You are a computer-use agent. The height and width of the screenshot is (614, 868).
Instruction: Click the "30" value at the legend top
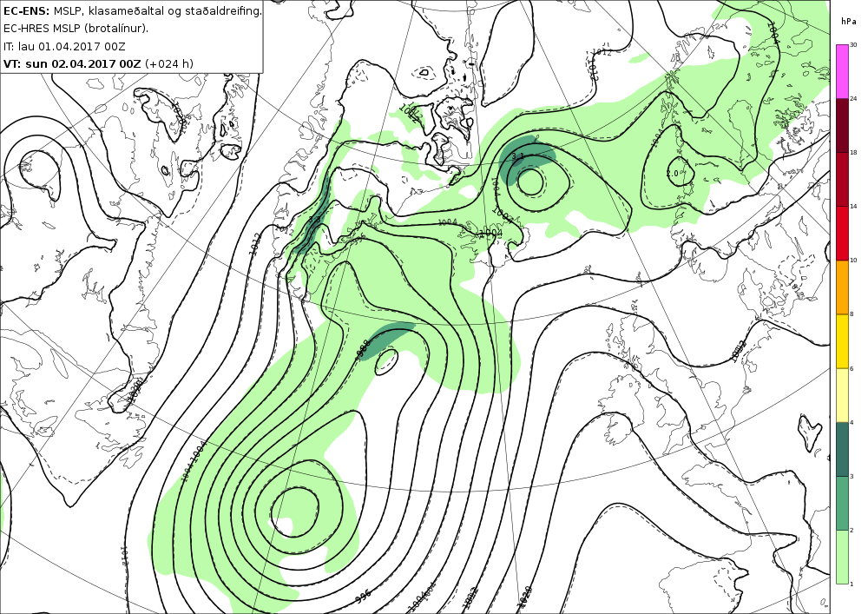click(853, 45)
